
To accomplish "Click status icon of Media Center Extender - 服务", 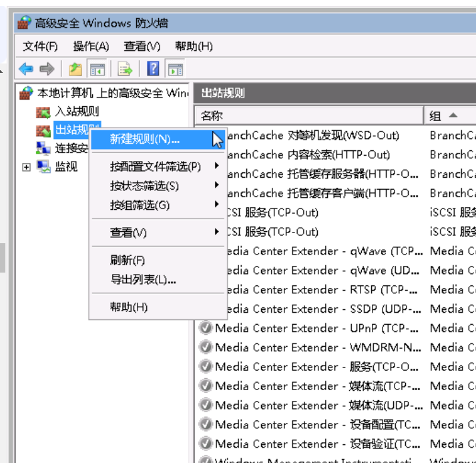I will point(206,366).
